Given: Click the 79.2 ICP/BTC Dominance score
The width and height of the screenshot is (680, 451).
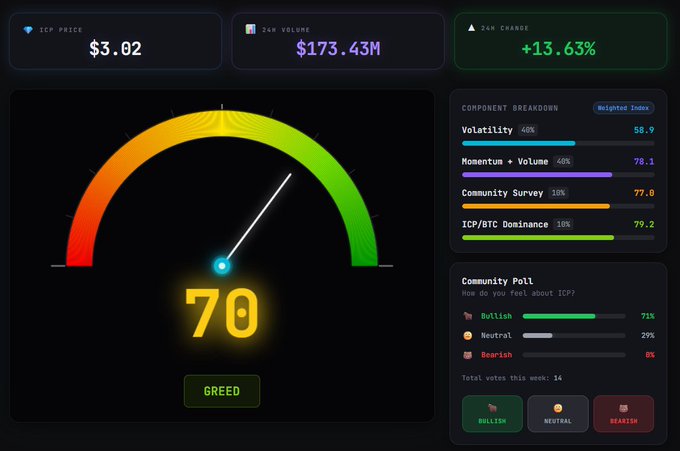Looking at the screenshot, I should [x=644, y=224].
